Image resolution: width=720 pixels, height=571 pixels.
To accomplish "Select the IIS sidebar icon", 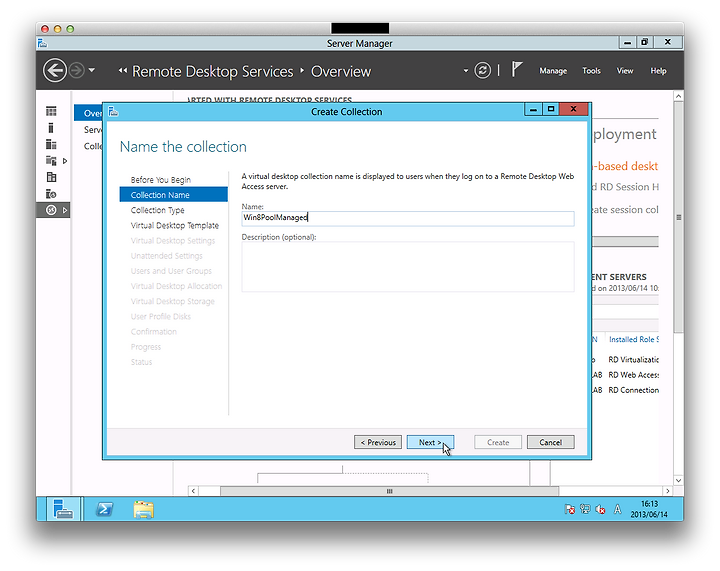I will [51, 194].
